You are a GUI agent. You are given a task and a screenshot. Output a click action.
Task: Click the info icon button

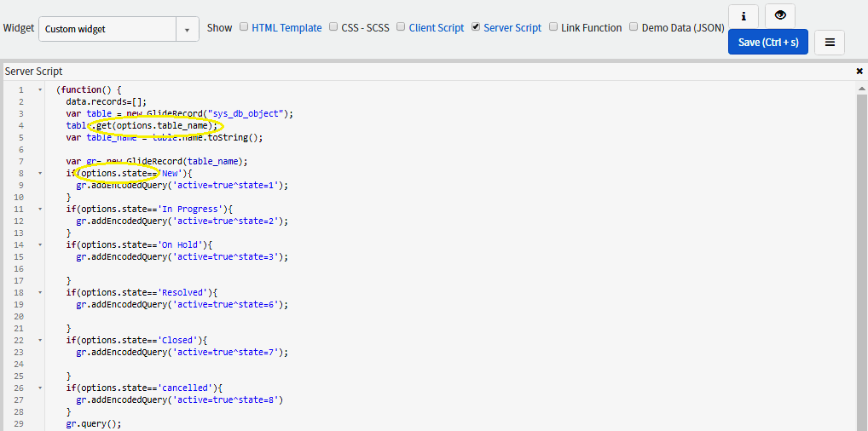(744, 15)
